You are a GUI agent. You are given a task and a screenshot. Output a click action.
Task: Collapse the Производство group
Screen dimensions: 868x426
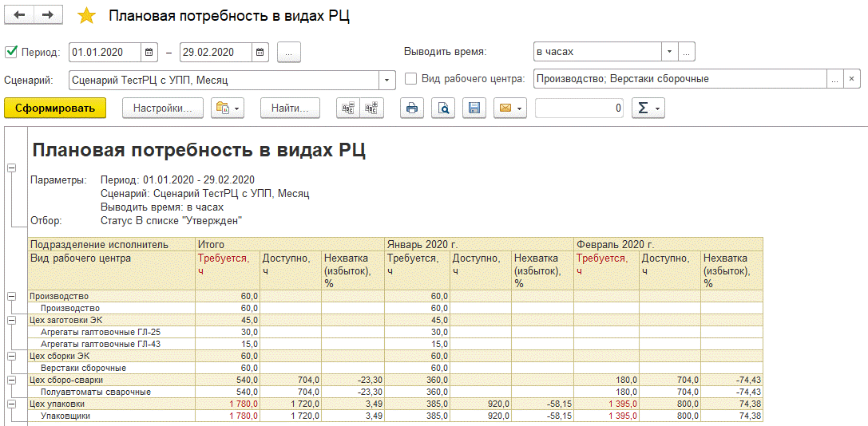tap(10, 297)
